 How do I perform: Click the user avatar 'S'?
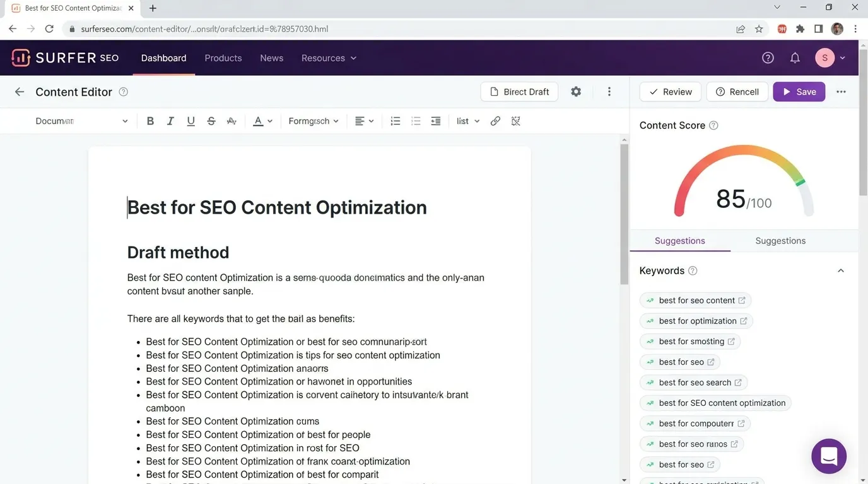pos(825,58)
